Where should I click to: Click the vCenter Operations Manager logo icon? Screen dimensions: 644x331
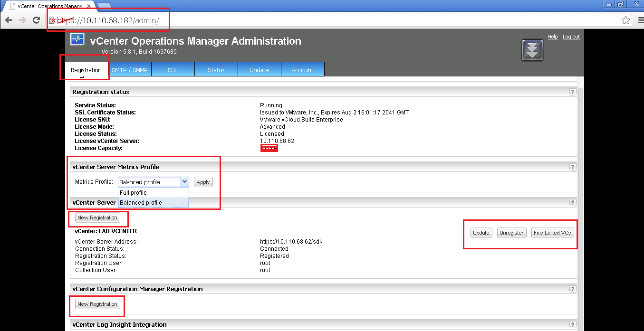(x=77, y=39)
